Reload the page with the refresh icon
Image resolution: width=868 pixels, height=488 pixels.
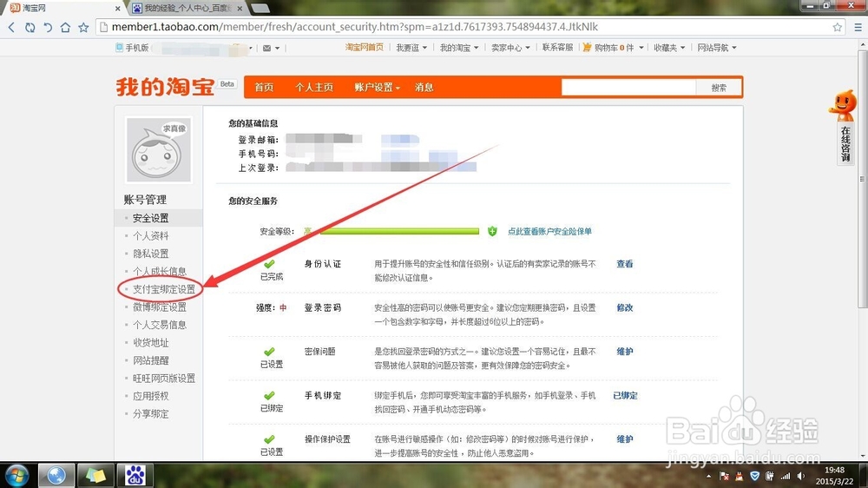point(30,27)
